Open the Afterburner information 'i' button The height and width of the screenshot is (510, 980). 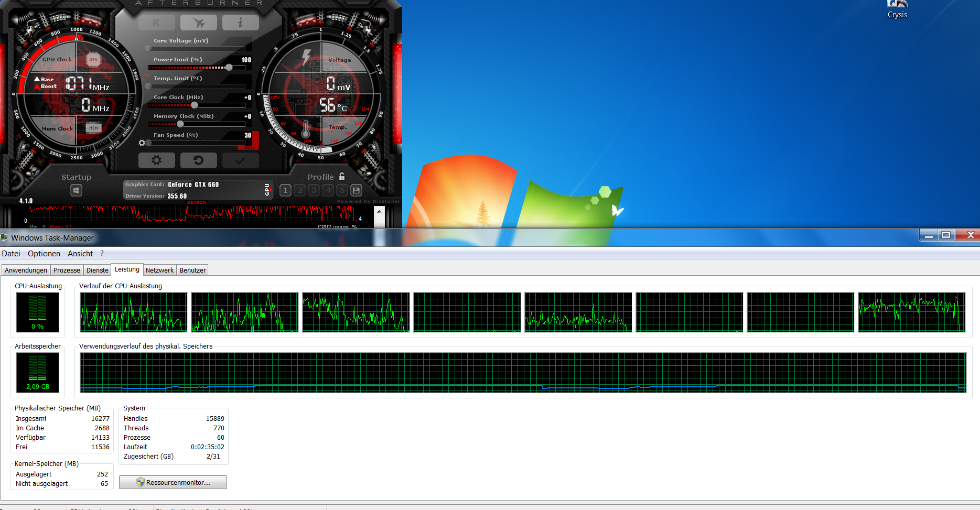click(x=240, y=23)
